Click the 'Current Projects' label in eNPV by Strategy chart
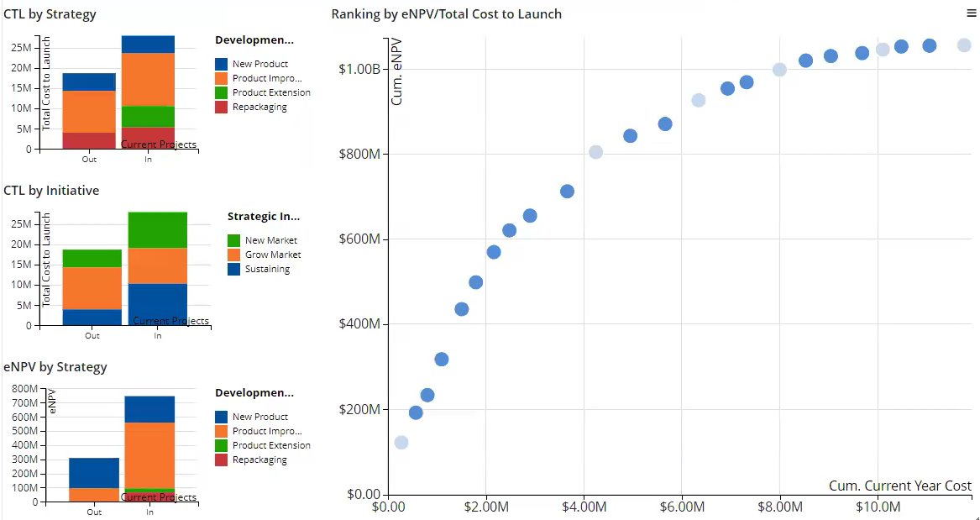Screen dimensions: 980x520 159,497
